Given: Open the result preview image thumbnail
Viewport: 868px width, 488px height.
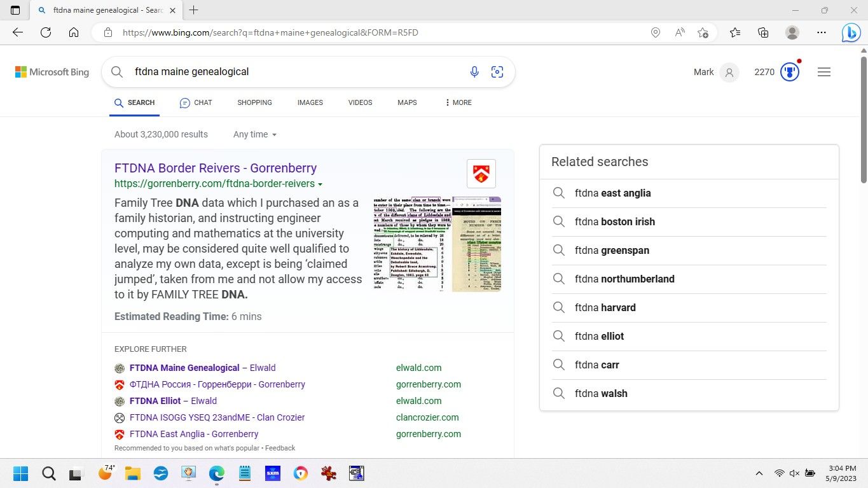Looking at the screenshot, I should click(x=437, y=244).
